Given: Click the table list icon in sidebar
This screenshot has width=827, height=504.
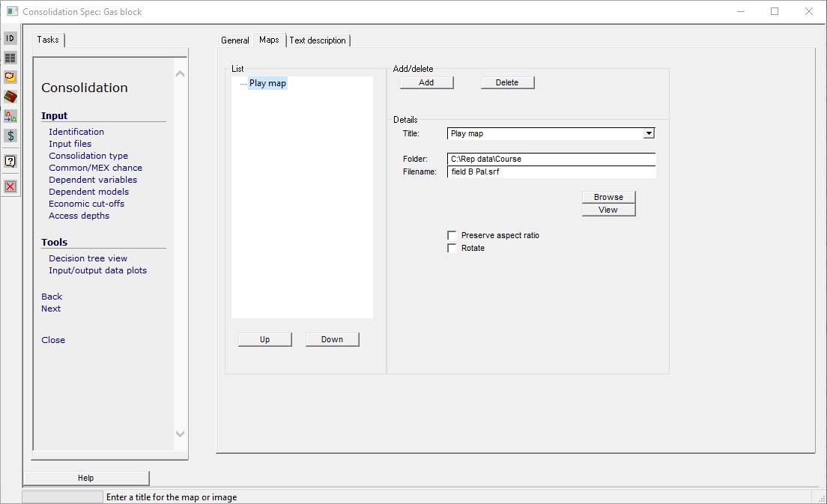Looking at the screenshot, I should (10, 58).
